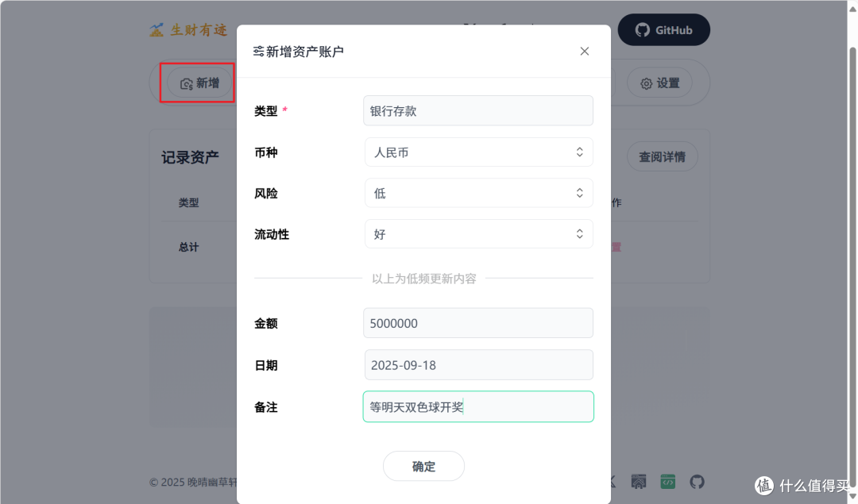The height and width of the screenshot is (504, 858).
Task: Close the 新增资产账户 dialog
Action: (x=585, y=52)
